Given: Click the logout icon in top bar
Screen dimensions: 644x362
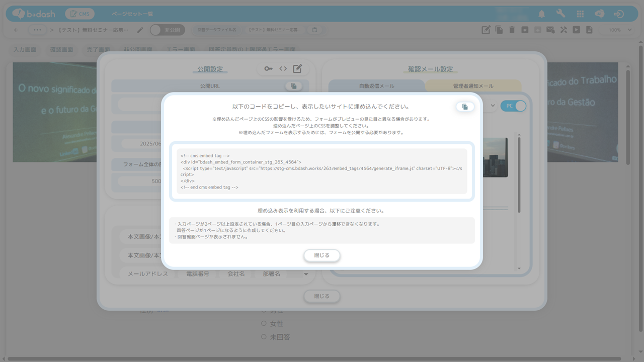Looking at the screenshot, I should pyautogui.click(x=619, y=14).
